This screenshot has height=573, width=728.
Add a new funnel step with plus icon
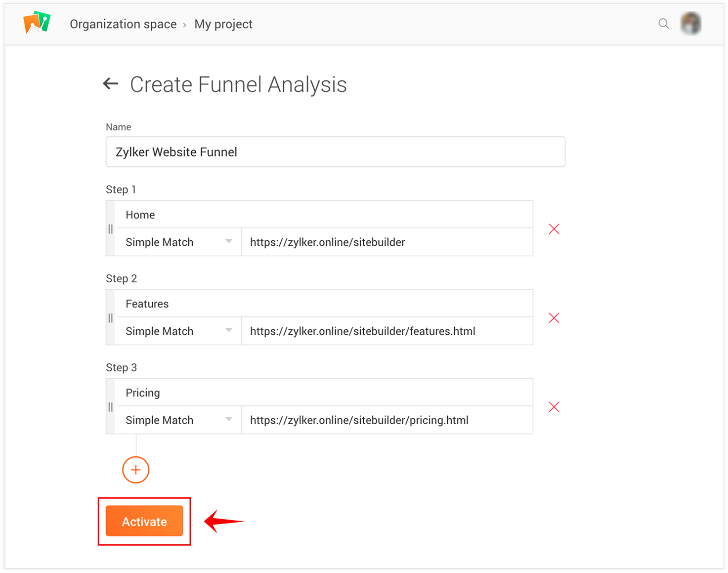[x=136, y=470]
